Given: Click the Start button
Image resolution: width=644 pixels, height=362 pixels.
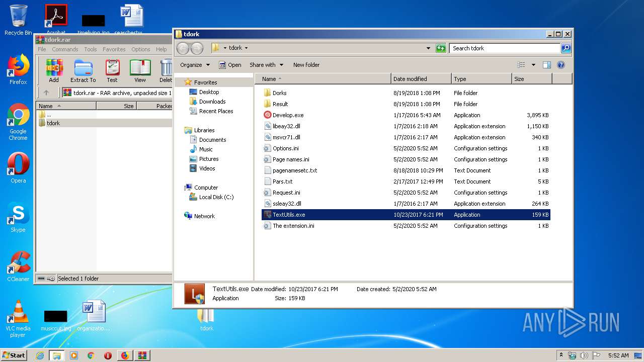Looking at the screenshot, I should 14,355.
